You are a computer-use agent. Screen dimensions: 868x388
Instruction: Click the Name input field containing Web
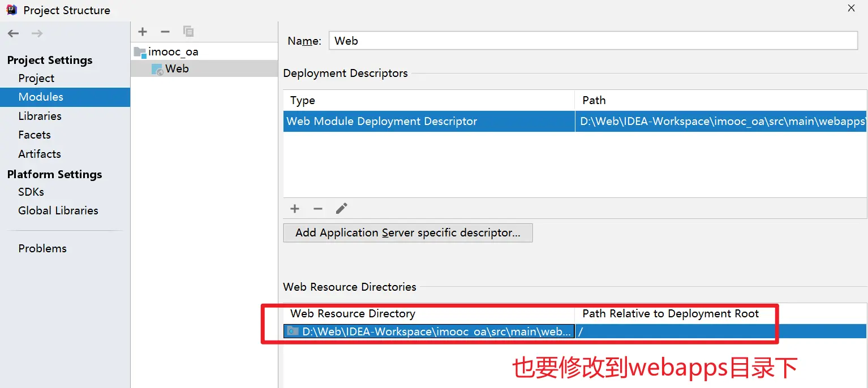pos(593,41)
